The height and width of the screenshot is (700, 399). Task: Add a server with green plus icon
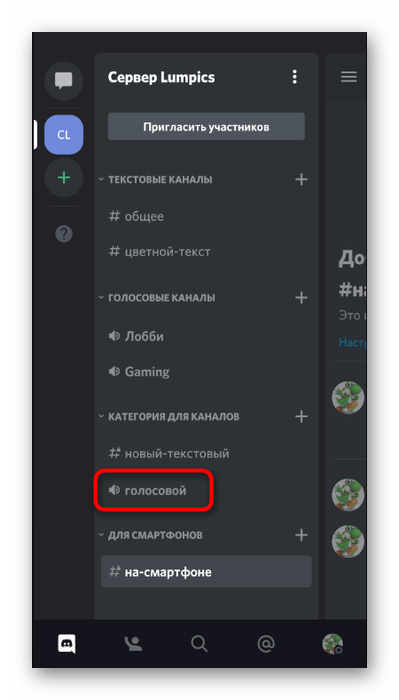click(x=64, y=178)
